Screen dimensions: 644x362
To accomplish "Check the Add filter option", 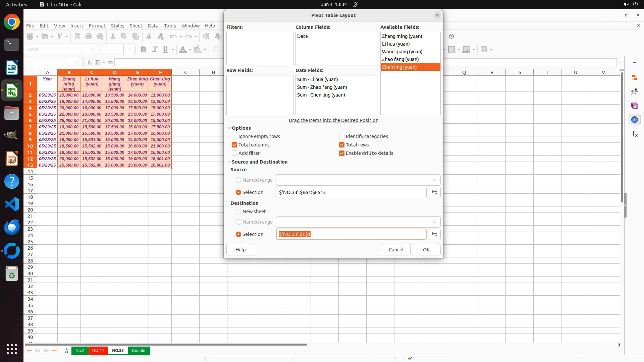I will pyautogui.click(x=234, y=153).
